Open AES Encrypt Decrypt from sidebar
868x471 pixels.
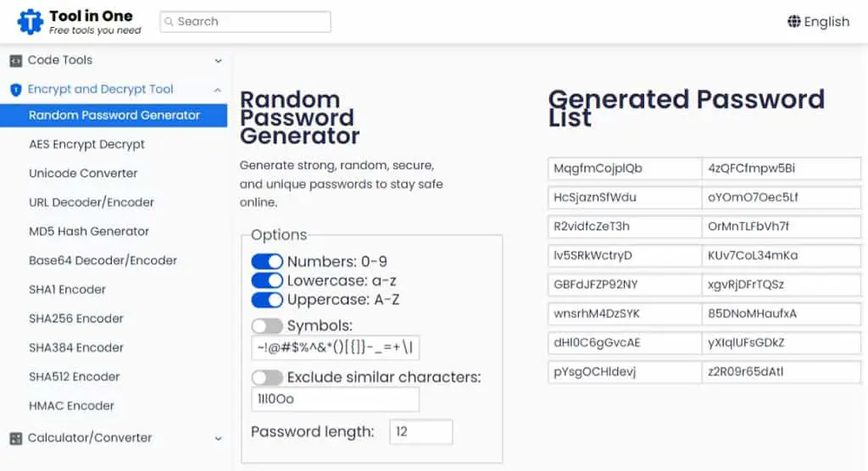[86, 145]
